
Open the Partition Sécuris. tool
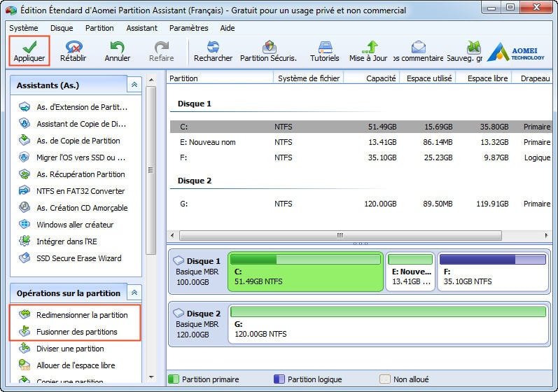click(x=269, y=51)
